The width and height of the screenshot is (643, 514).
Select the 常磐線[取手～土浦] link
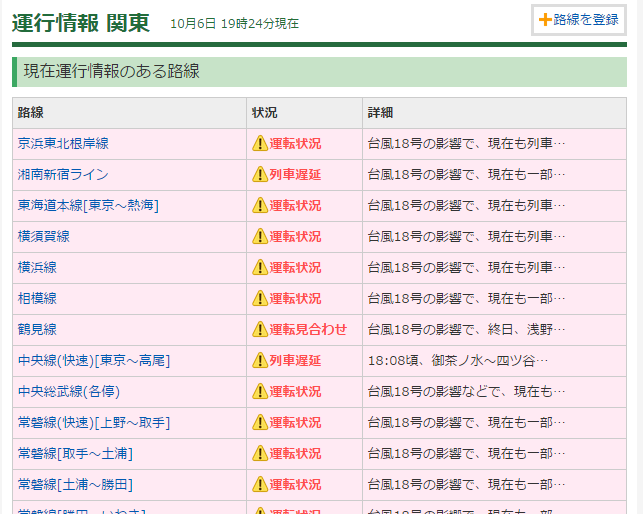coord(75,454)
